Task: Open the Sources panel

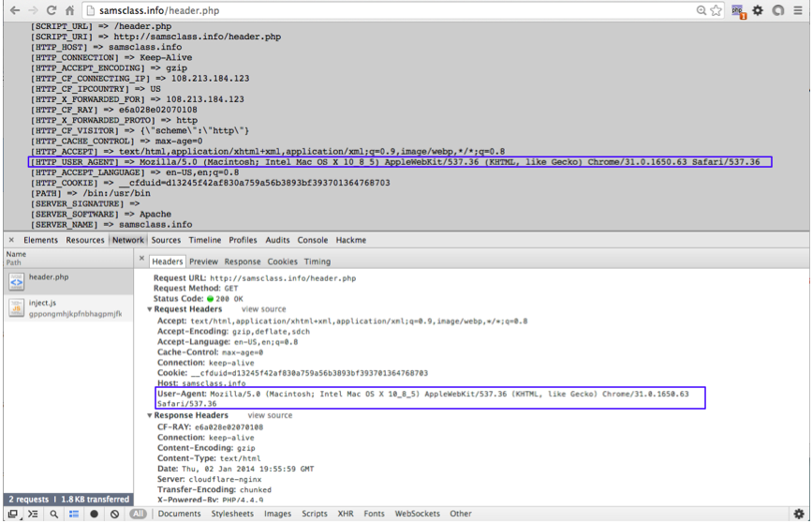Action: click(166, 240)
